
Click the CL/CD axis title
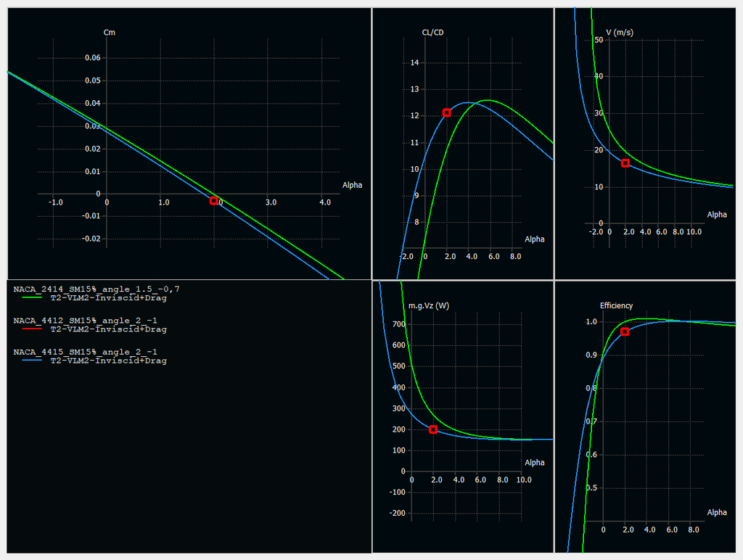click(432, 33)
